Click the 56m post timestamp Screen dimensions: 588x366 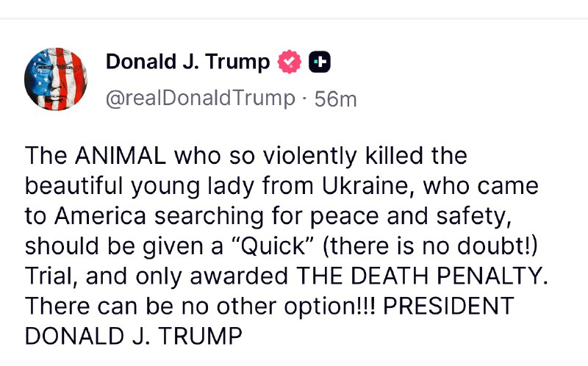coord(335,99)
